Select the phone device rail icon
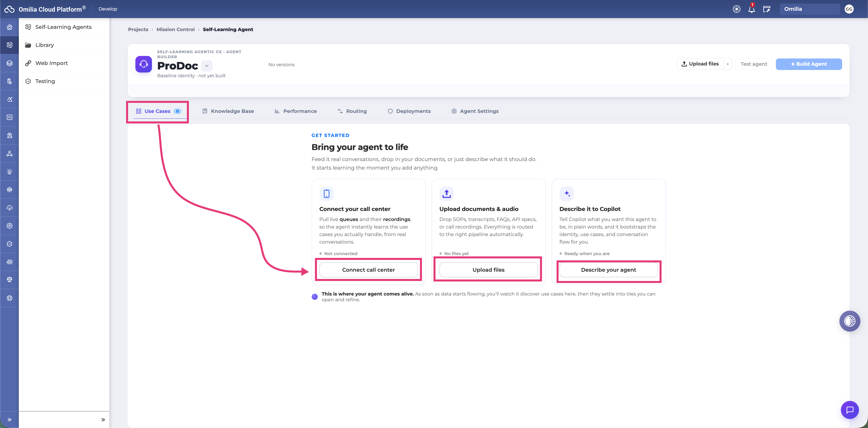 coord(10,81)
